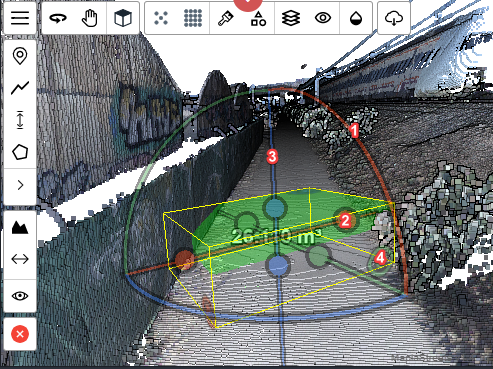This screenshot has width=493, height=369.
Task: Select the location pin marker tool
Action: pos(20,56)
